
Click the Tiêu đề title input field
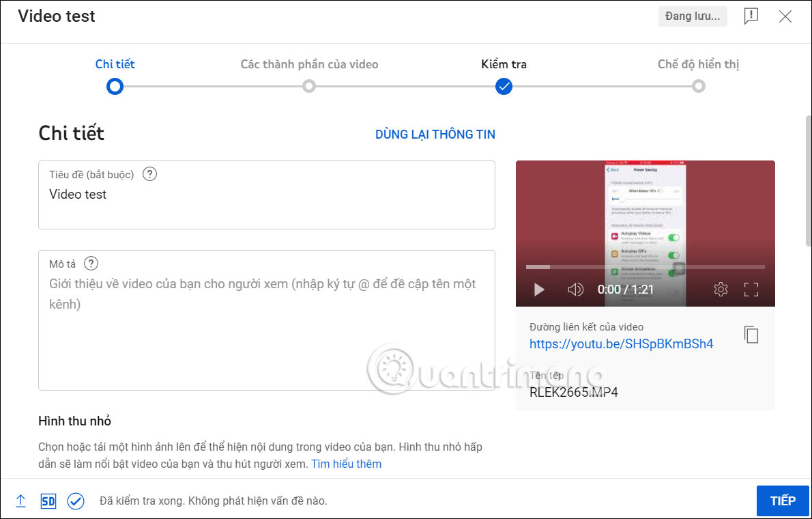[267, 195]
